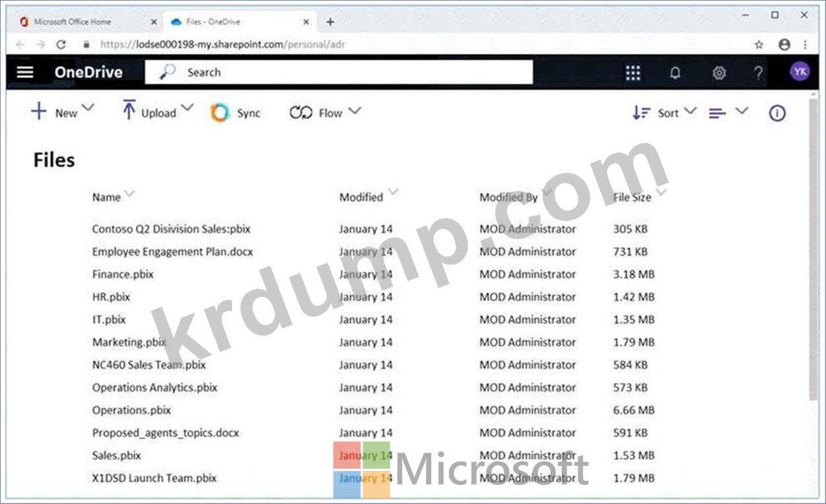Open the Upload dropdown

pos(157,111)
